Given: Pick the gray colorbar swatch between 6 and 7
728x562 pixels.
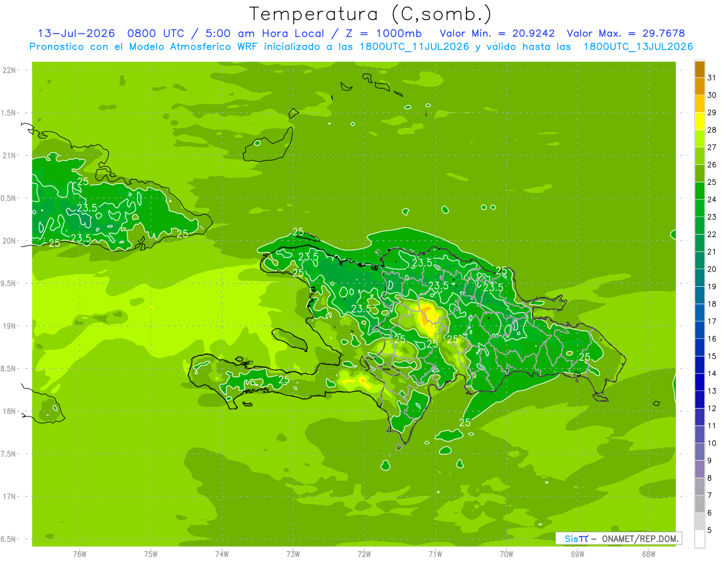Looking at the screenshot, I should point(699,504).
